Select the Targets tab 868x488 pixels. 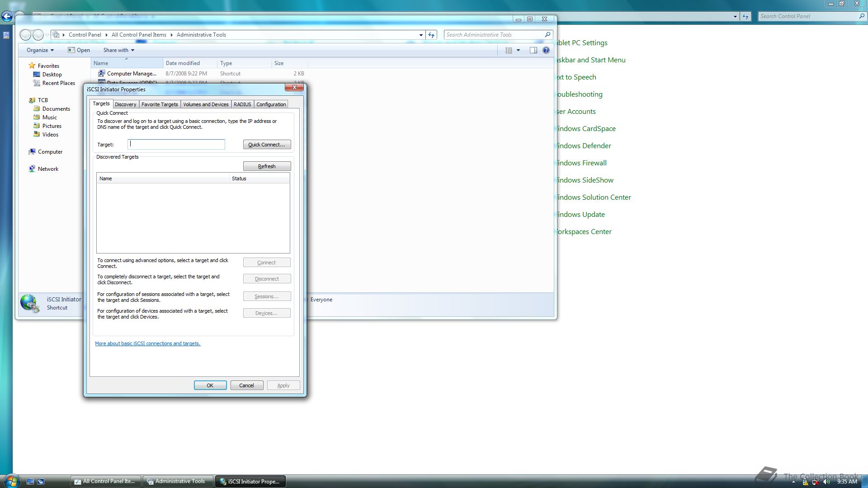[x=101, y=104]
